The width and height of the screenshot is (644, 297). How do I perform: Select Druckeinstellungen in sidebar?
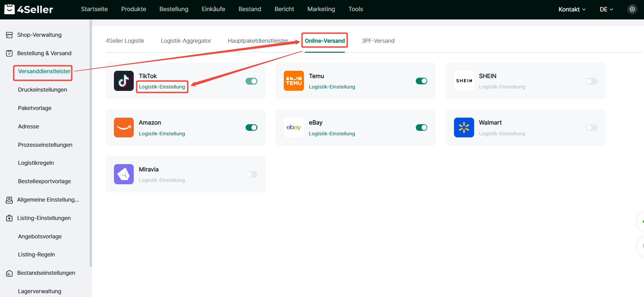tap(42, 90)
